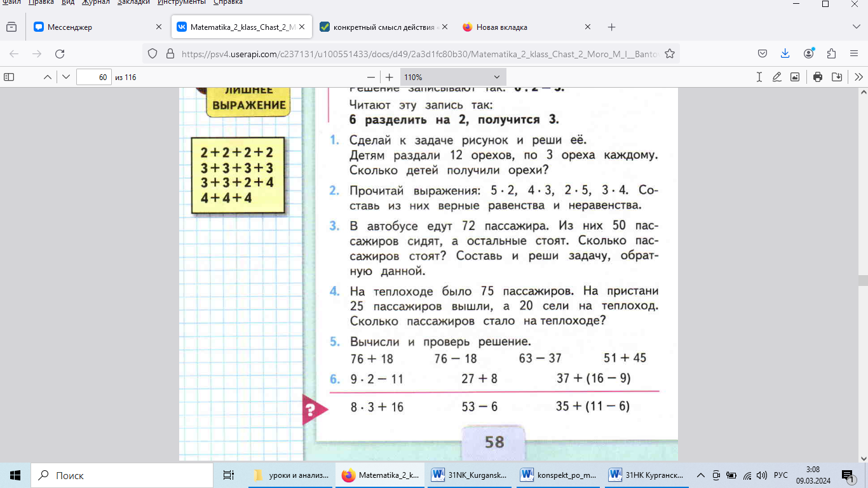Open konspekt_po_m Word document in taskbar
Screen dimensions: 868x488
coord(558,475)
